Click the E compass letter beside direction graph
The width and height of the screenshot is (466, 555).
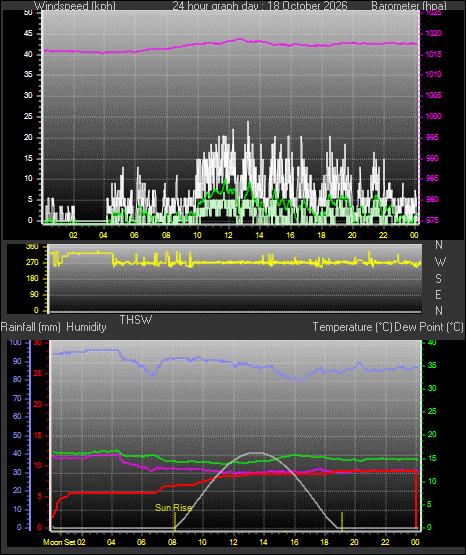439,294
